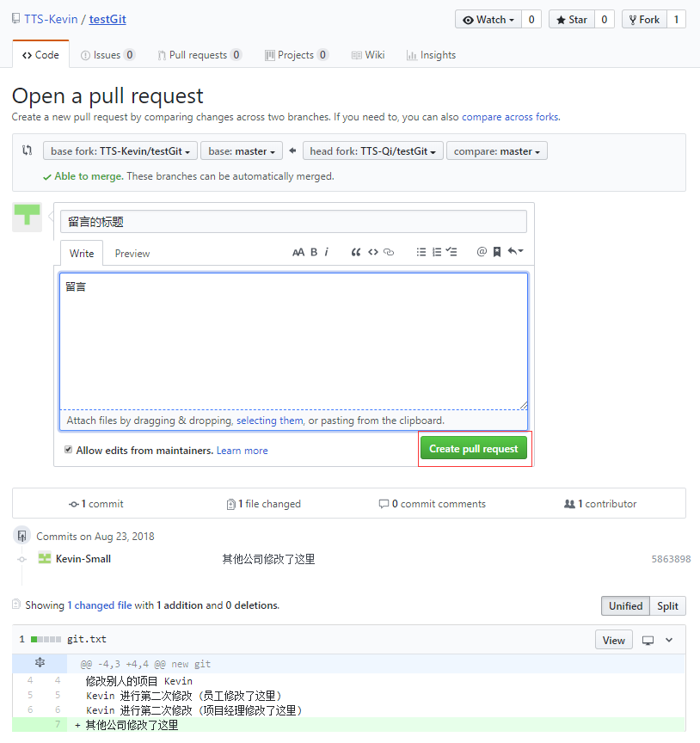Open the Issues tab

tap(107, 55)
